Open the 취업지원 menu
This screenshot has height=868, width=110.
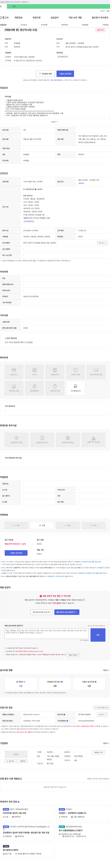click(x=36, y=17)
